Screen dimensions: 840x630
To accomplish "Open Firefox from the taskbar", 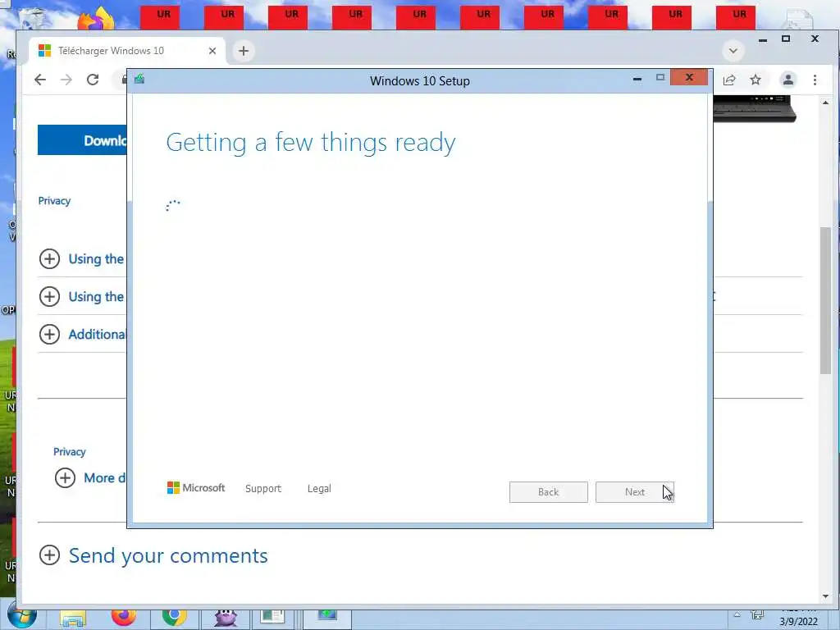I will pyautogui.click(x=124, y=618).
